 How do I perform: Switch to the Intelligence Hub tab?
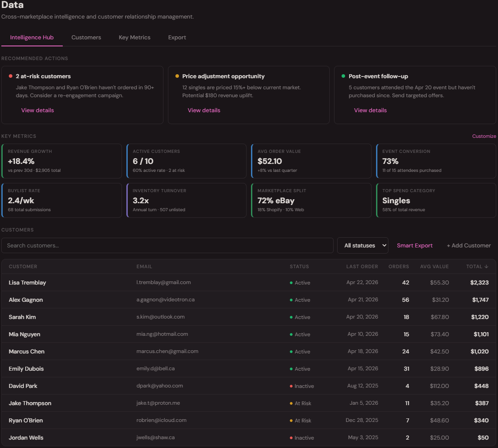point(32,38)
